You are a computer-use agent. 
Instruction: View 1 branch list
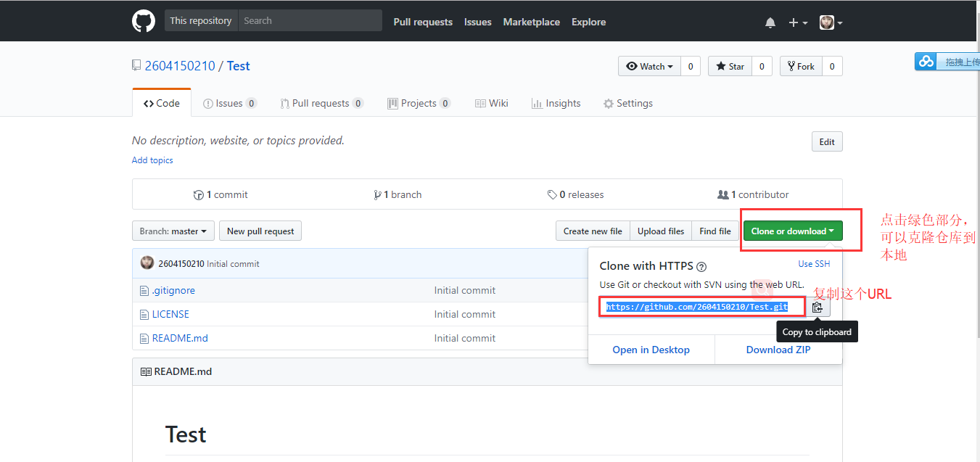coord(398,194)
